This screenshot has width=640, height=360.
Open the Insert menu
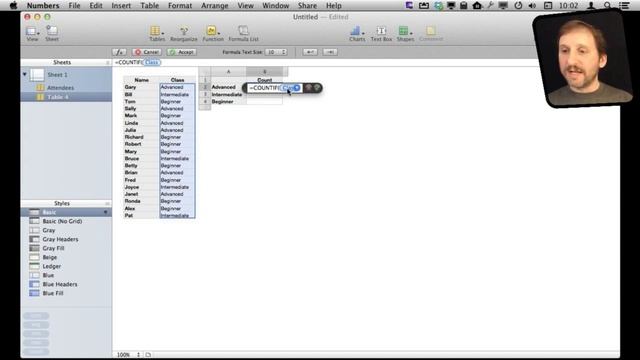[121, 5]
